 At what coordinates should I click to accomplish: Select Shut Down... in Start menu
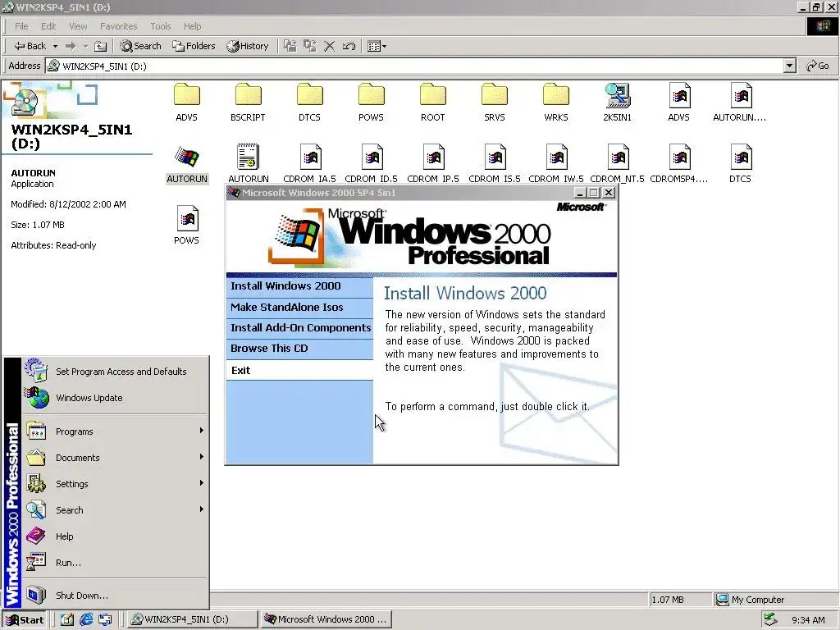coord(115,596)
